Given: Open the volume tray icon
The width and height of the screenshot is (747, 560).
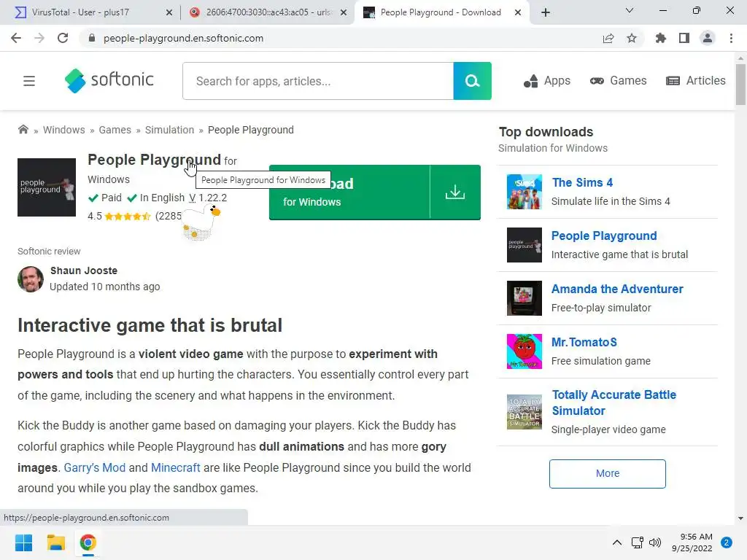Looking at the screenshot, I should point(655,542).
